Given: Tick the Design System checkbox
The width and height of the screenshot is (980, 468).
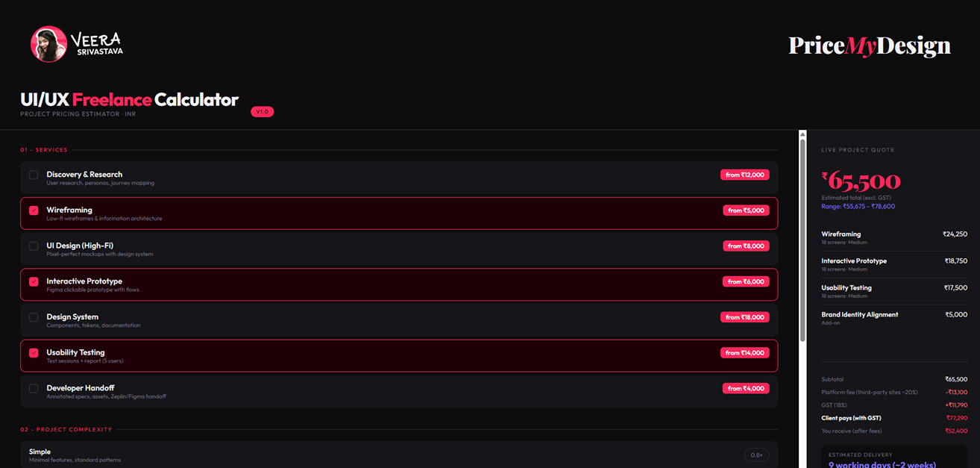Looking at the screenshot, I should pos(34,317).
